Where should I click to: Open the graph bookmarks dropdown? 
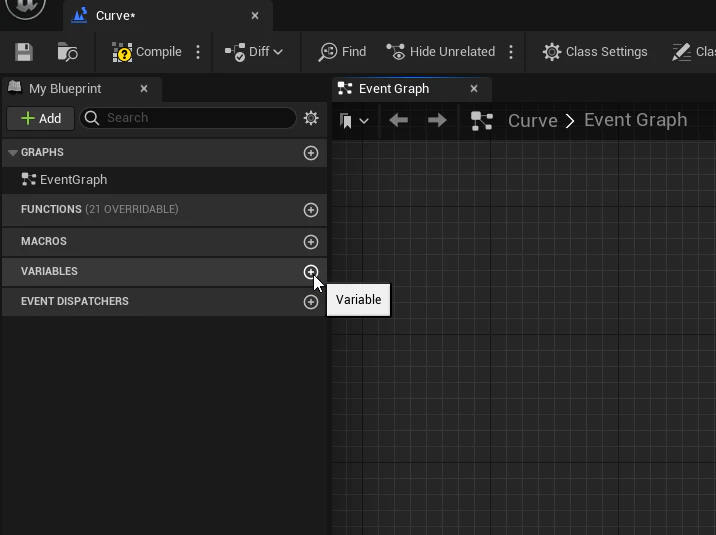click(354, 121)
